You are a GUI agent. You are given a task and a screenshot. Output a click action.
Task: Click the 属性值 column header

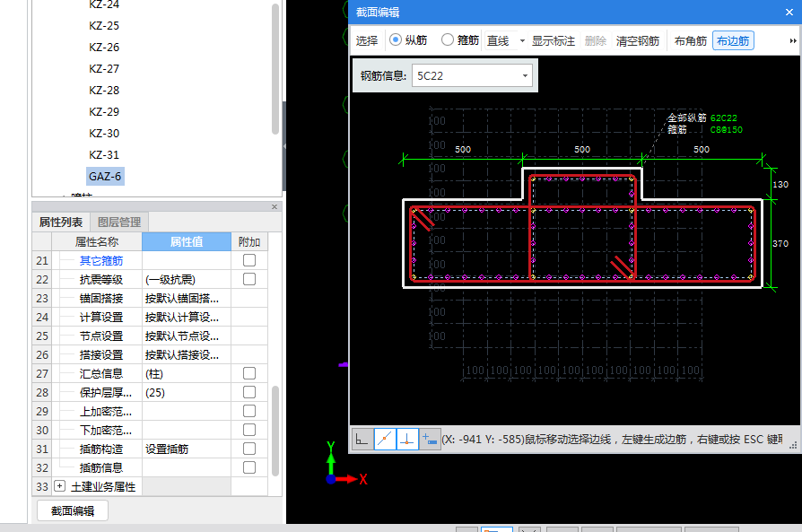point(187,242)
